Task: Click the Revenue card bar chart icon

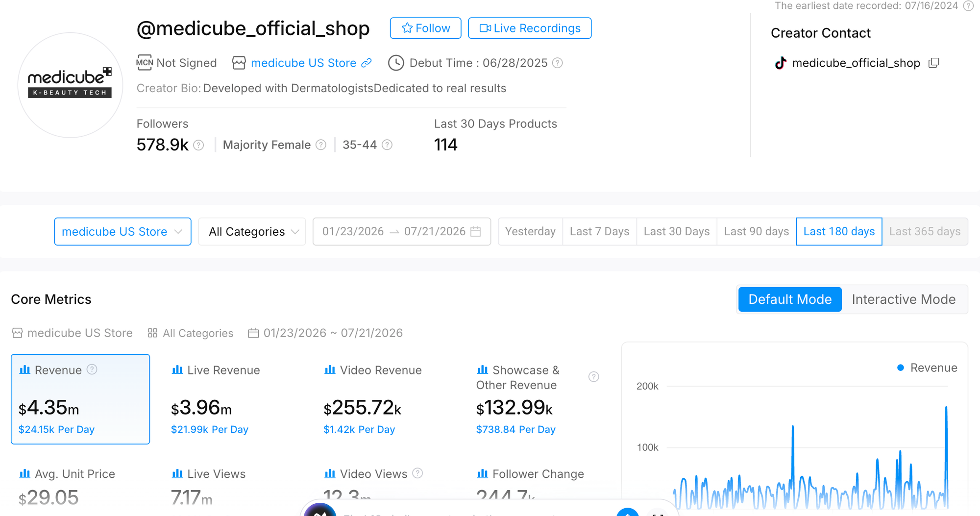Action: tap(24, 370)
